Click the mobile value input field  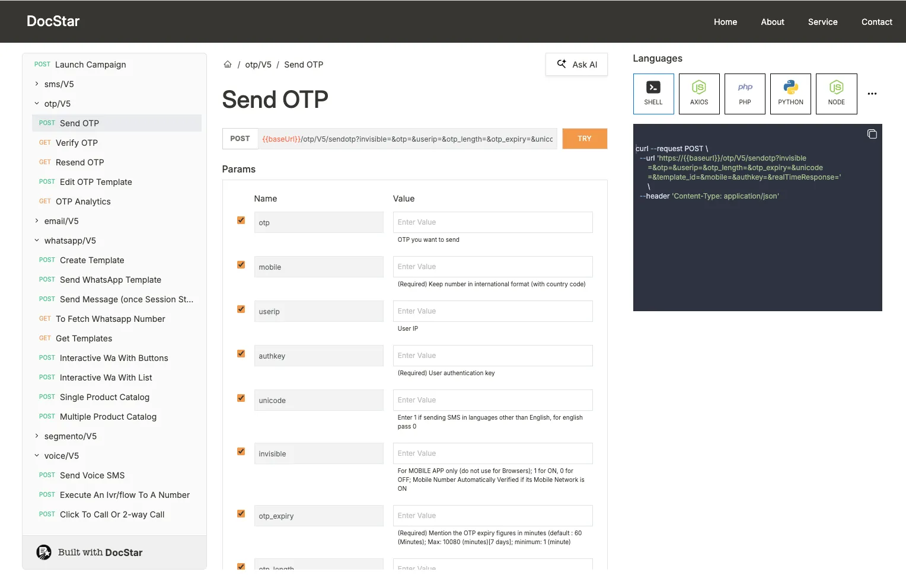492,266
